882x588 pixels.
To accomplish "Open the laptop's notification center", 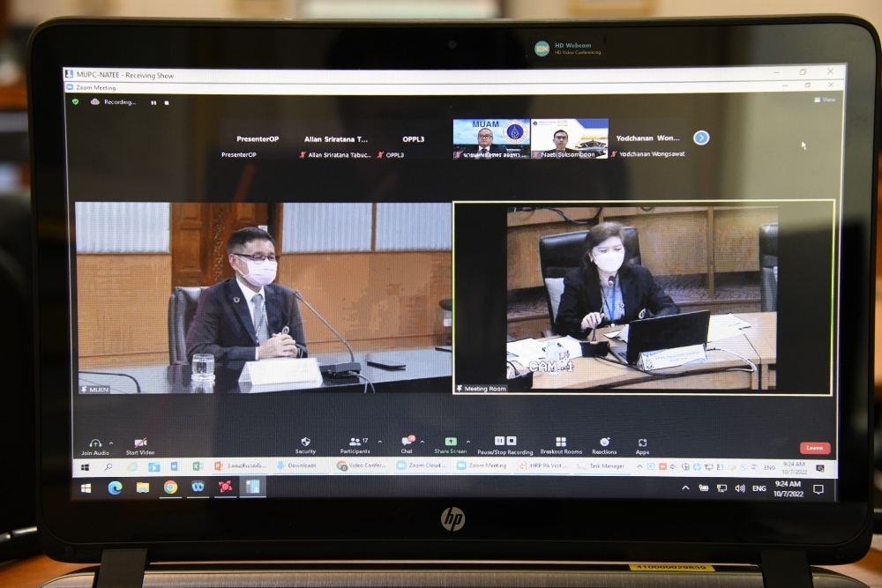I will tap(818, 489).
